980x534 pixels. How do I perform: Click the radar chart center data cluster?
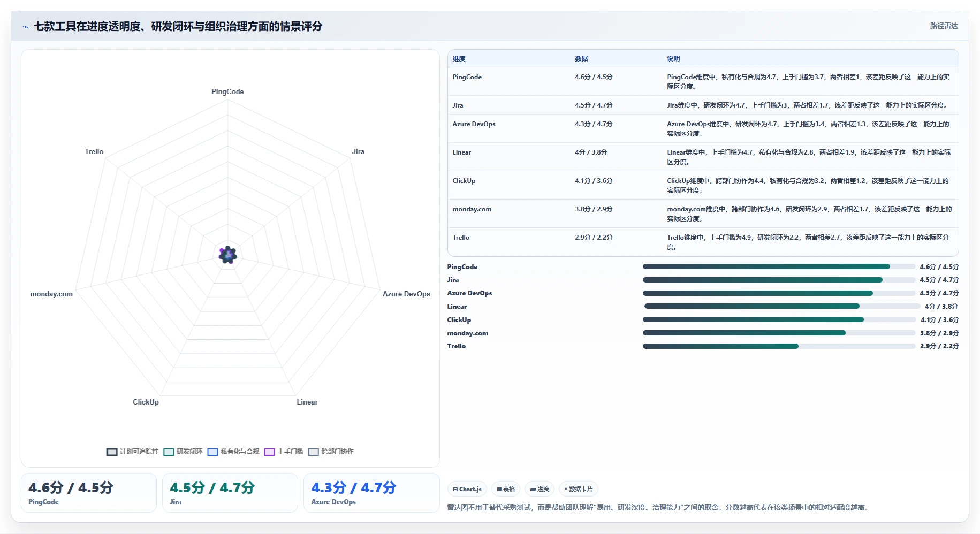[x=228, y=255]
